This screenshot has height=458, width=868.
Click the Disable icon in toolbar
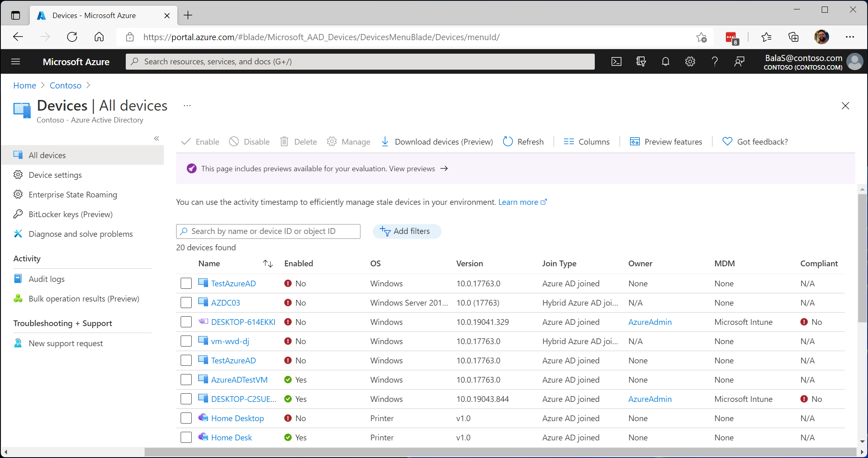coord(234,142)
